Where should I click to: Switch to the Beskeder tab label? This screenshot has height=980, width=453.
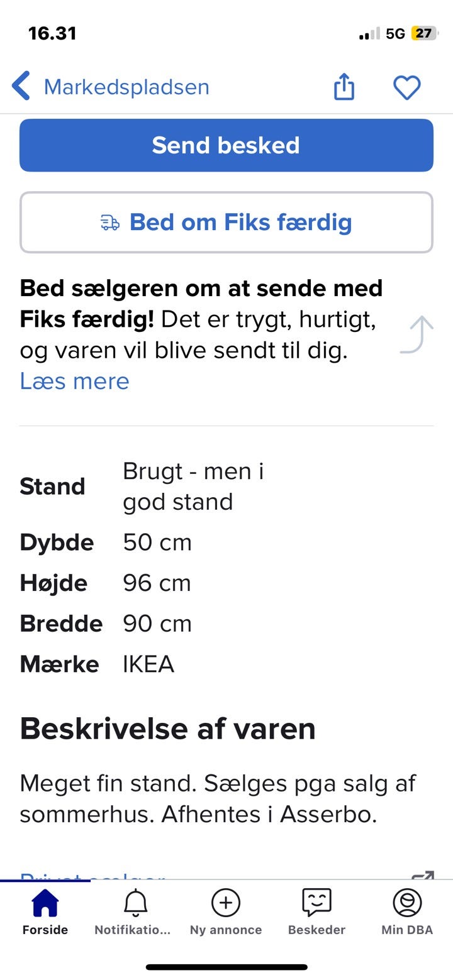[x=316, y=930]
